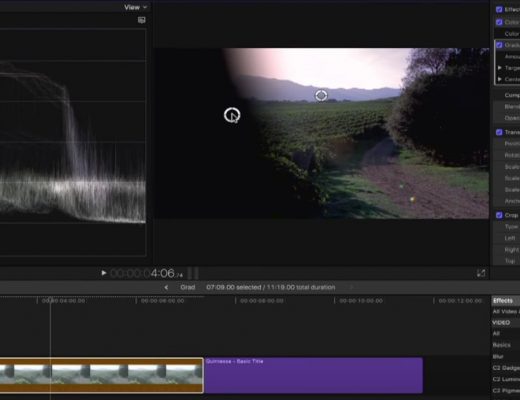
Task: Select the All category under VIDEO
Action: pyautogui.click(x=506, y=334)
